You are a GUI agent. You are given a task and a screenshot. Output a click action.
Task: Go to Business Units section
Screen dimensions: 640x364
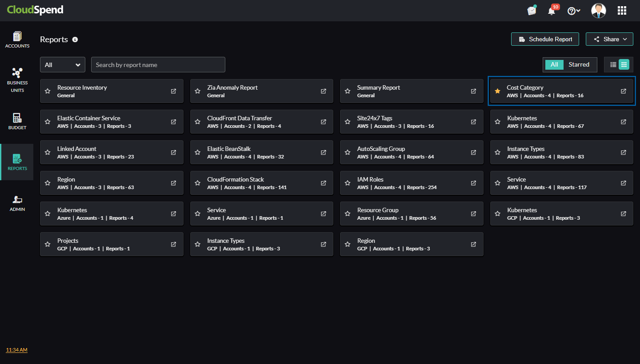pyautogui.click(x=17, y=80)
